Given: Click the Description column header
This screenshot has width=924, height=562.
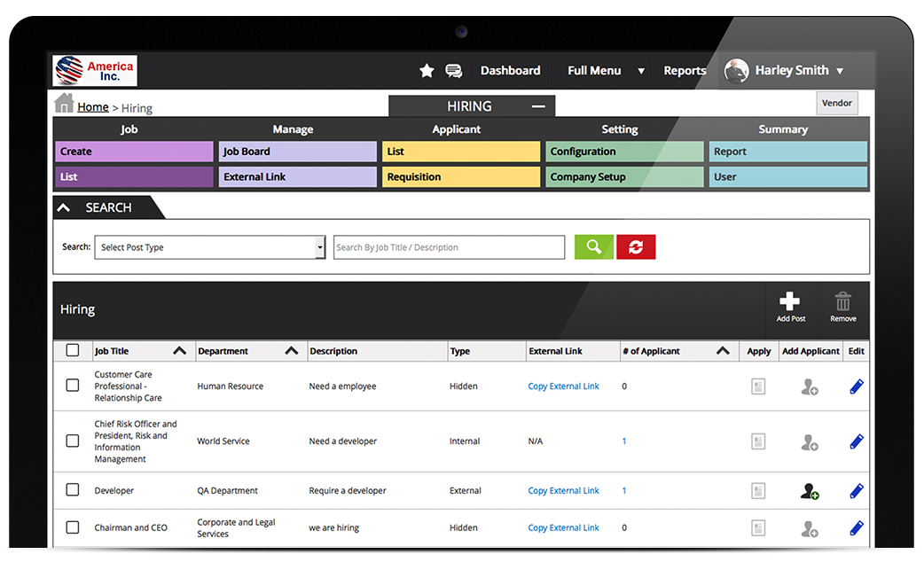Looking at the screenshot, I should (x=333, y=351).
